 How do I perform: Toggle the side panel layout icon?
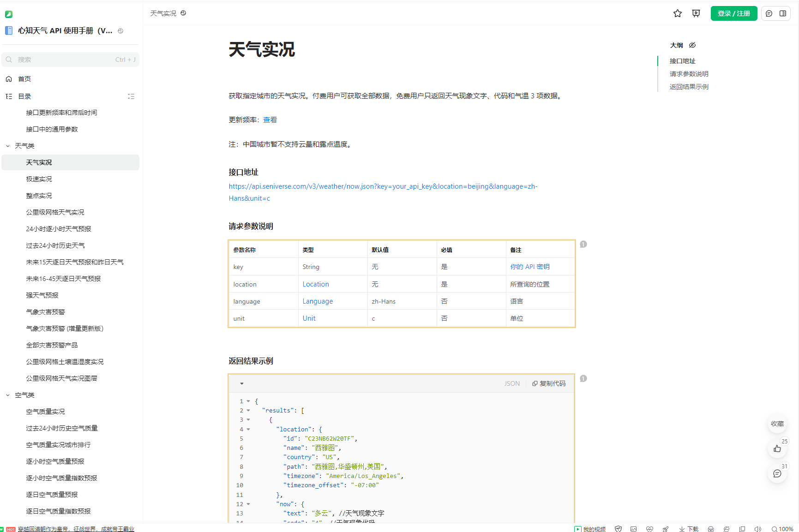tap(783, 13)
